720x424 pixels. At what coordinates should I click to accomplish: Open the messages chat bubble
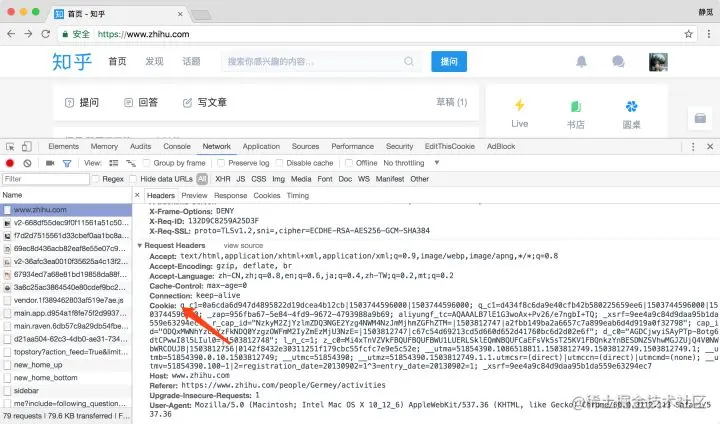(x=618, y=62)
